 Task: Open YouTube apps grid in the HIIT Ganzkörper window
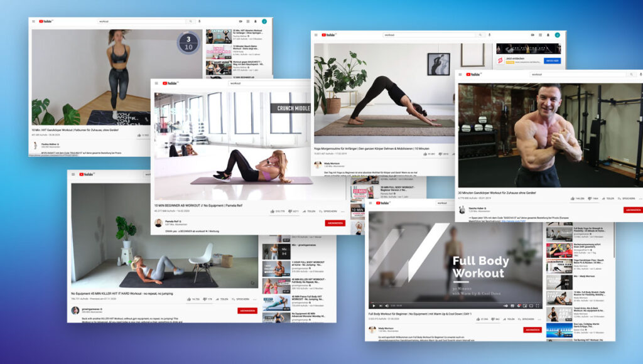[x=247, y=21]
